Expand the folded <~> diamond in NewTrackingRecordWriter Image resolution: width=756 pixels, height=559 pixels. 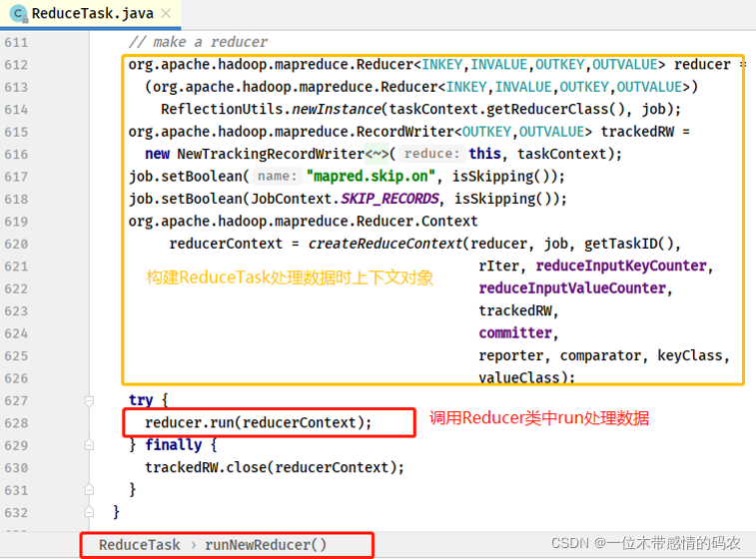coord(377,154)
